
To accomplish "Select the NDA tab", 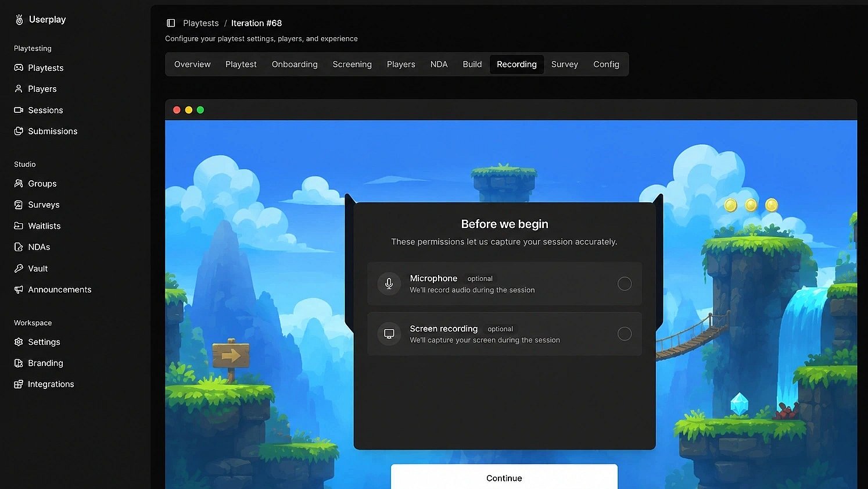I will tap(439, 65).
